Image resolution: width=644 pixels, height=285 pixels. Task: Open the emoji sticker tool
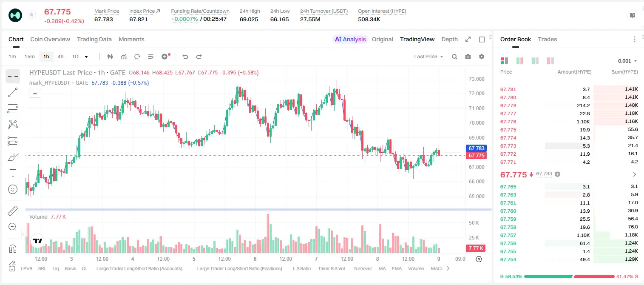pos(13,189)
